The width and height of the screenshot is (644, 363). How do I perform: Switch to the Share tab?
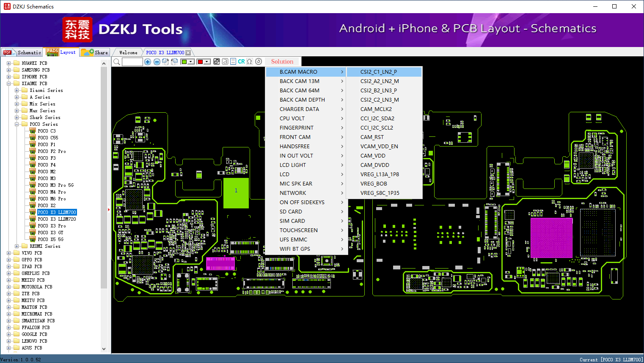coord(95,53)
